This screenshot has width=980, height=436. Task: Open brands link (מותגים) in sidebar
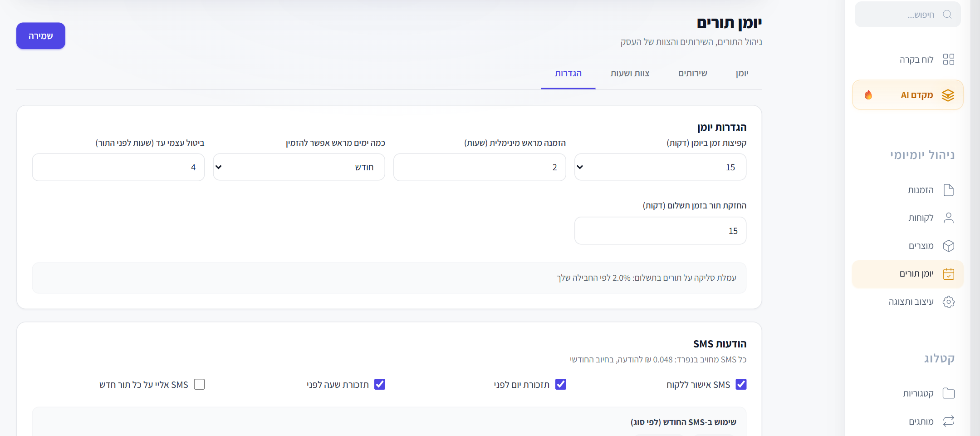[921, 421]
